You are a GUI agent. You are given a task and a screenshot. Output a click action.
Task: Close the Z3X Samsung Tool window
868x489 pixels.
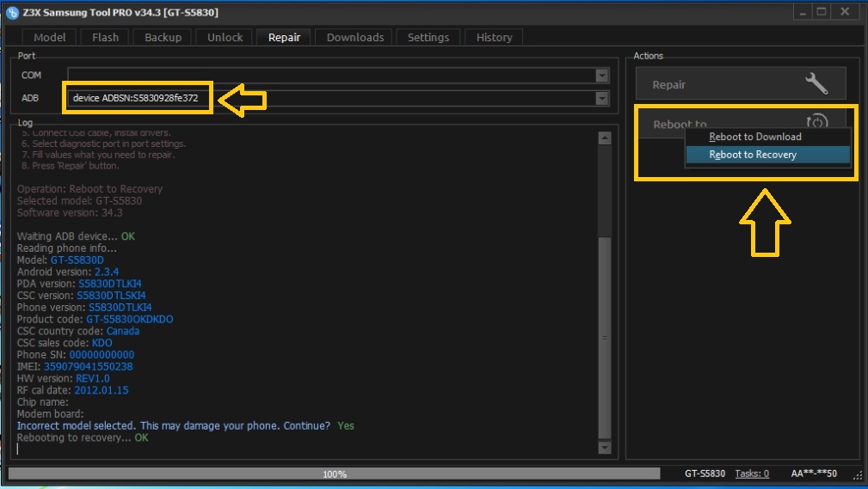[845, 12]
